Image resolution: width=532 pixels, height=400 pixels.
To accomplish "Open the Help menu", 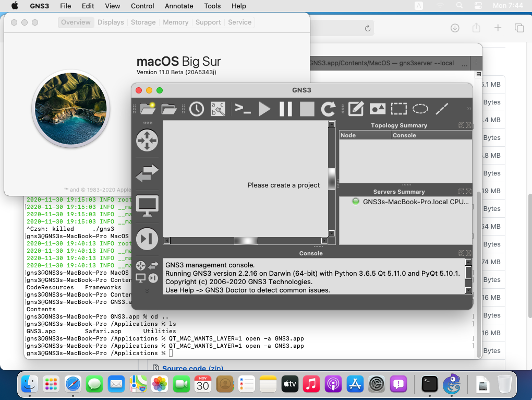I will coord(239,6).
